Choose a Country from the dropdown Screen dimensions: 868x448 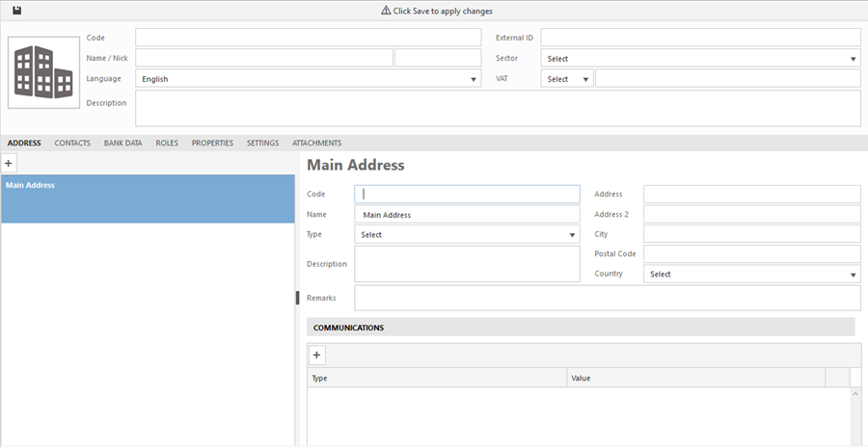[751, 274]
